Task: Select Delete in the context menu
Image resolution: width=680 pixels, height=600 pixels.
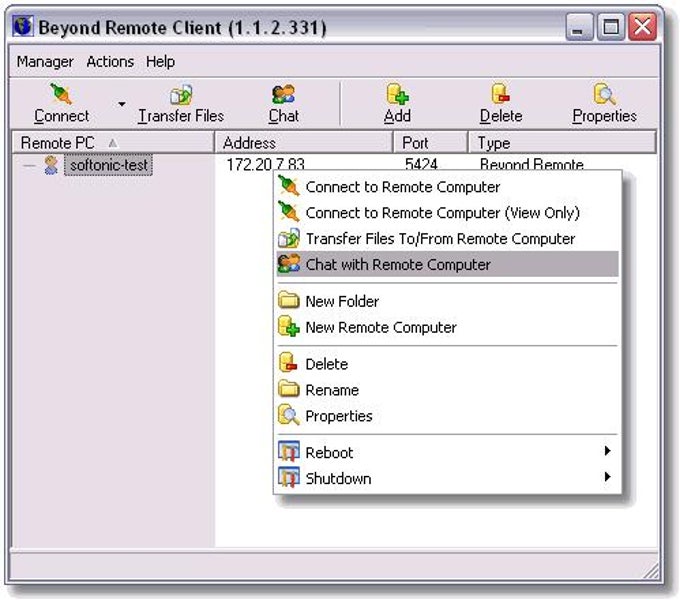Action: (448, 364)
